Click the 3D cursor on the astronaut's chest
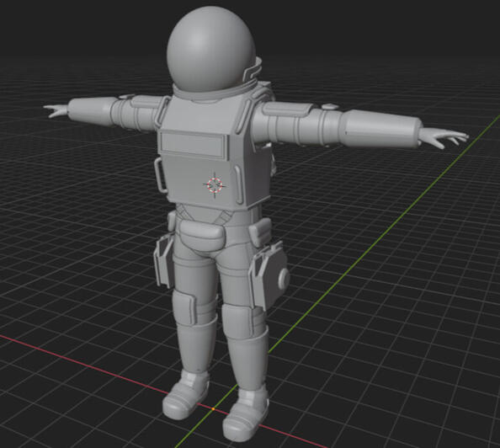Image resolution: width=500 pixels, height=448 pixels. (x=215, y=184)
